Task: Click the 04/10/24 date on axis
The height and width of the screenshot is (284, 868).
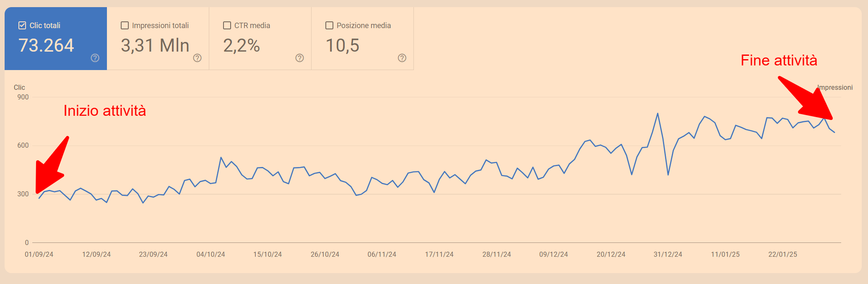Action: pyautogui.click(x=211, y=254)
